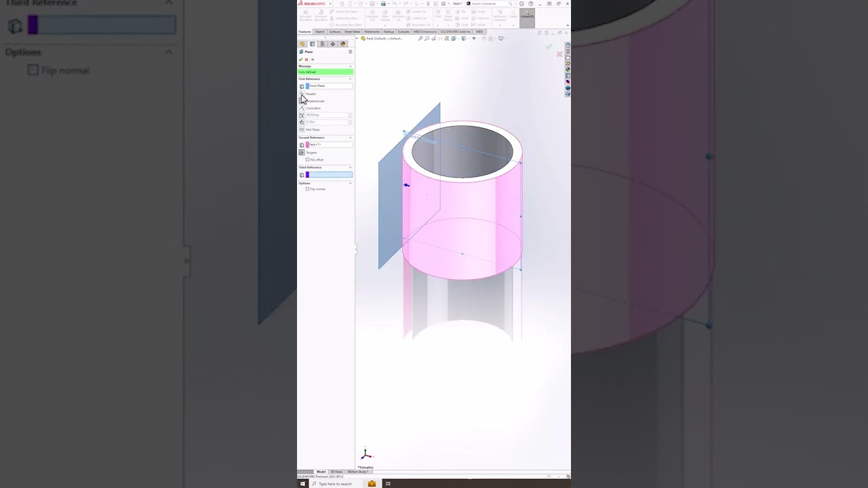The image size is (868, 488).
Task: Collapse the Options section
Action: coord(351,183)
